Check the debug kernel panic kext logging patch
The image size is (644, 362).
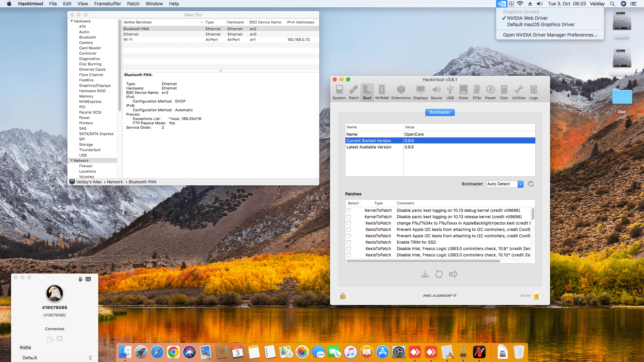[x=349, y=210]
